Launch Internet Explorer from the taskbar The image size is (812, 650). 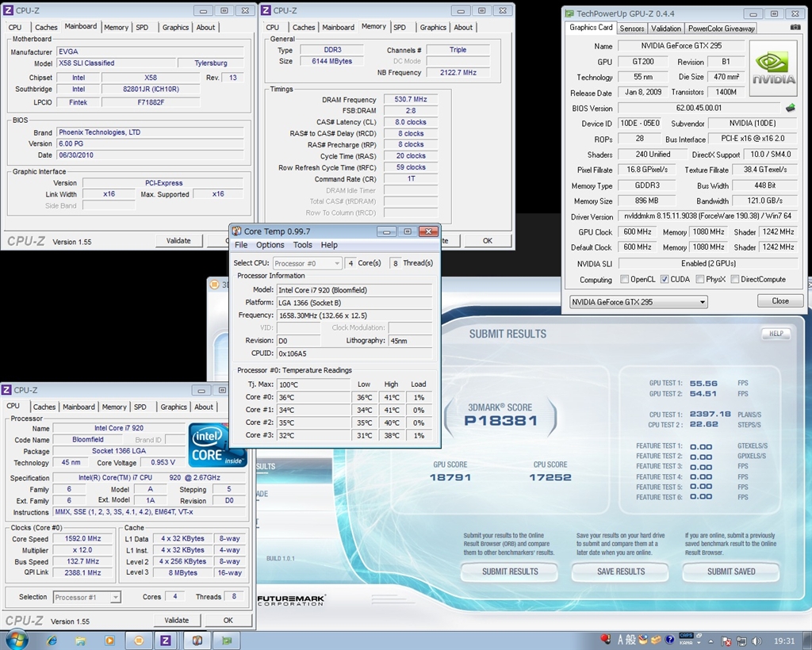click(x=52, y=640)
